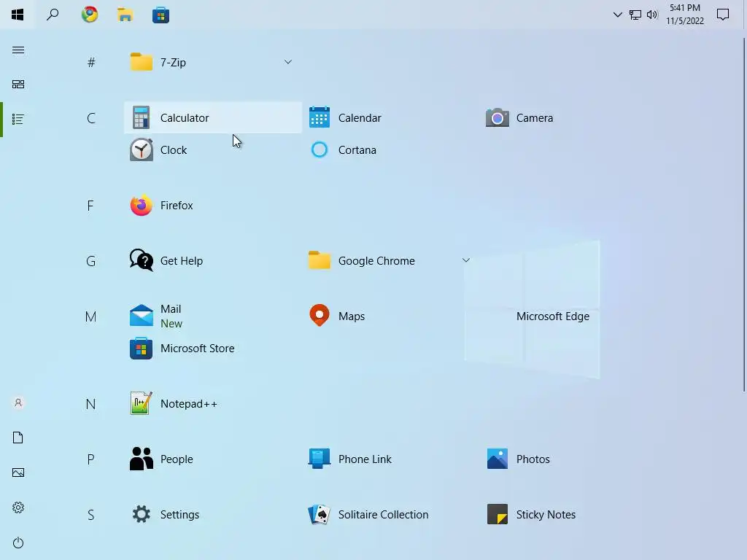Click the volume speaker icon
This screenshot has height=560, width=747.
[x=652, y=15]
